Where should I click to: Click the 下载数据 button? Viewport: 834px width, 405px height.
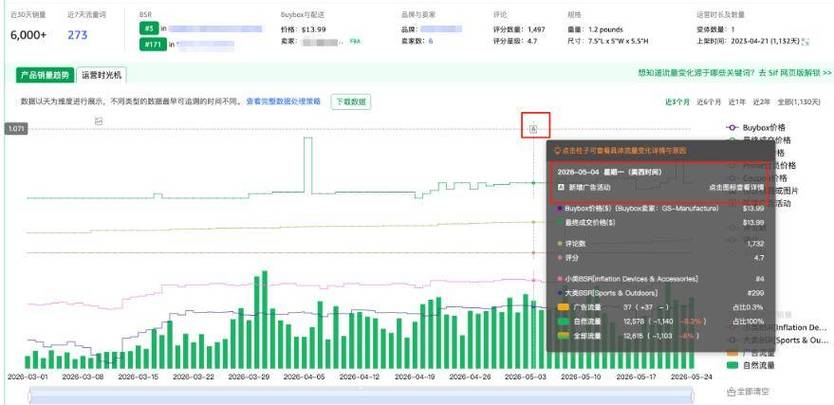point(351,102)
